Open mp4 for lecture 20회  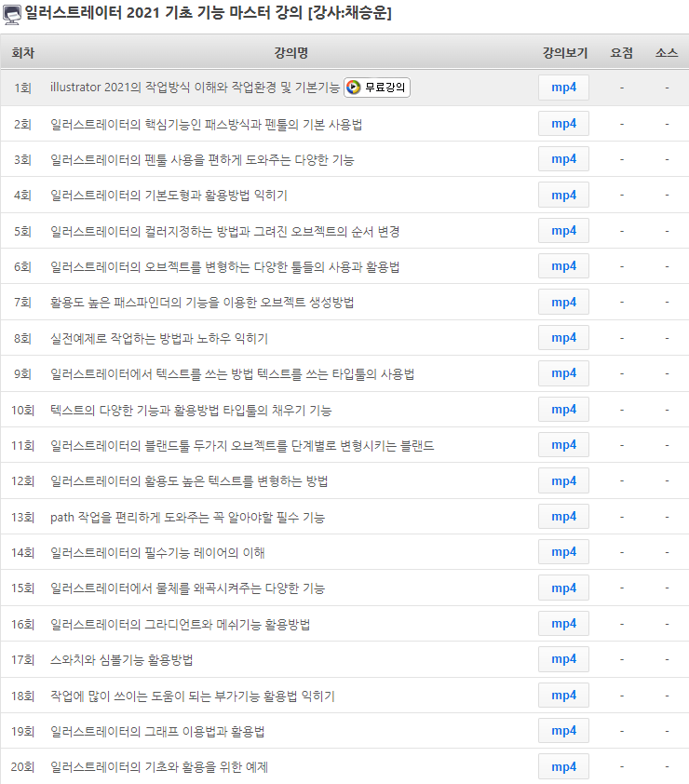click(563, 766)
